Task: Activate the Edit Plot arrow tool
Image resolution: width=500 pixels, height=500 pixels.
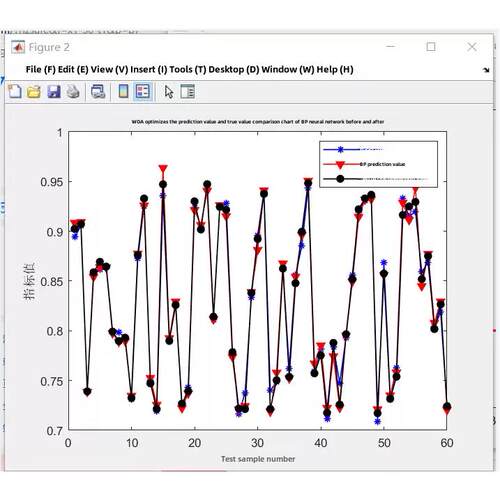Action: [x=169, y=92]
